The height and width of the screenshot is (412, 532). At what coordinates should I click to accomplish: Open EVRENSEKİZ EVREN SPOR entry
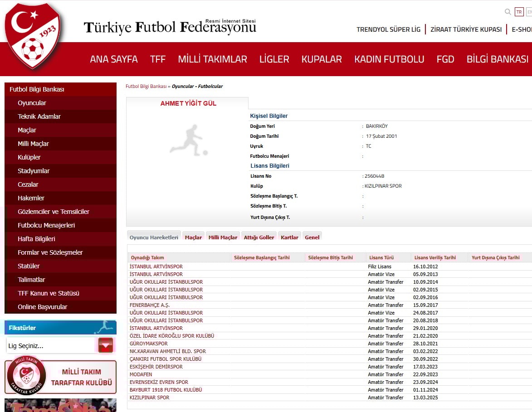click(159, 382)
